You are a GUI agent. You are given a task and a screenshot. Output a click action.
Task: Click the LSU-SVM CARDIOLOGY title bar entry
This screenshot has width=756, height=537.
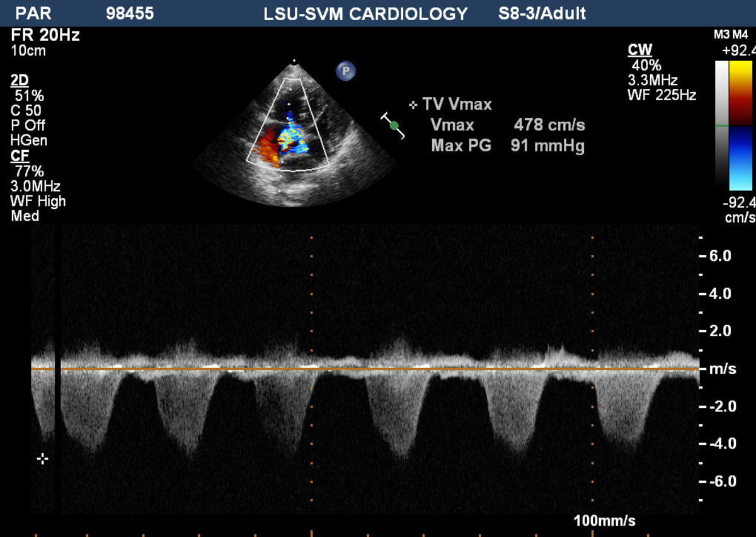pos(366,13)
